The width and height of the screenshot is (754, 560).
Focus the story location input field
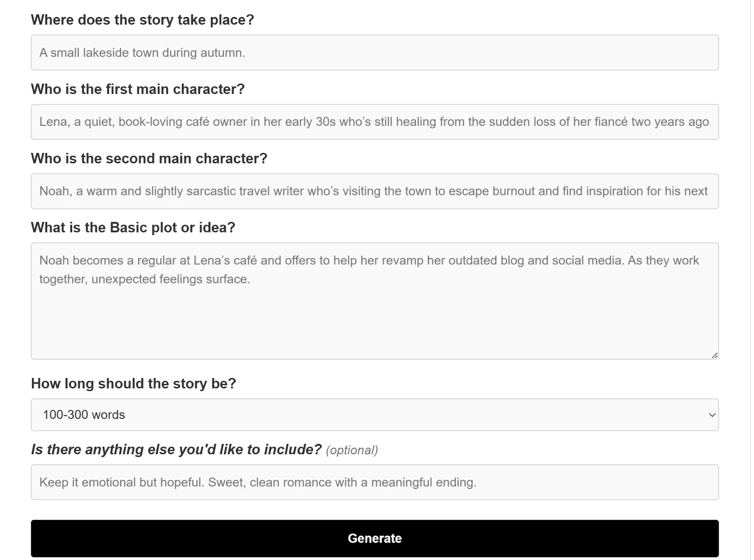point(375,53)
